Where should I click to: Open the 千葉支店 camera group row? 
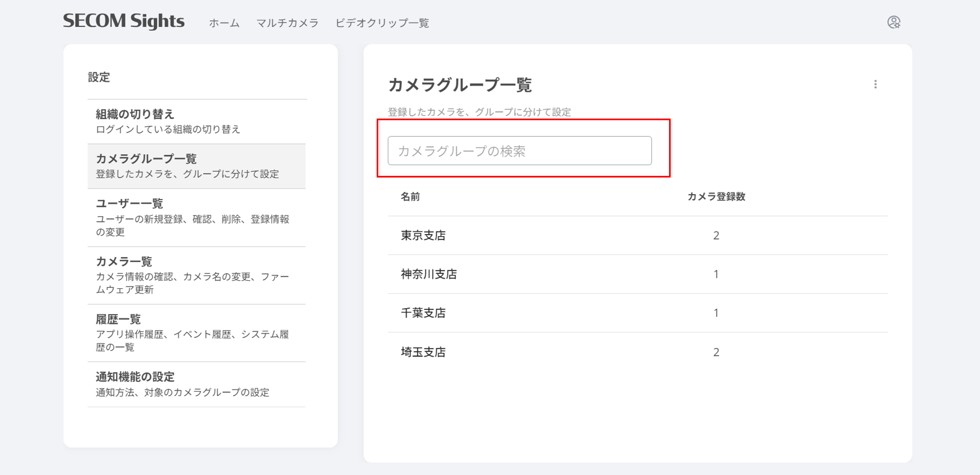pos(638,313)
